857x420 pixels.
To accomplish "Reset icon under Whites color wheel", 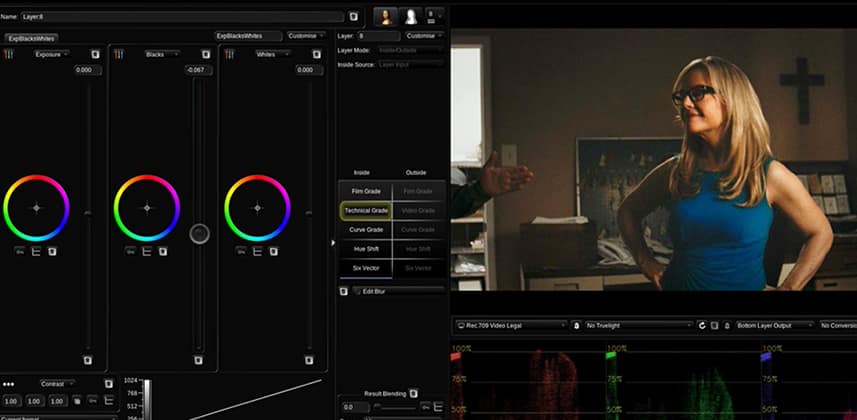I will pyautogui.click(x=273, y=252).
